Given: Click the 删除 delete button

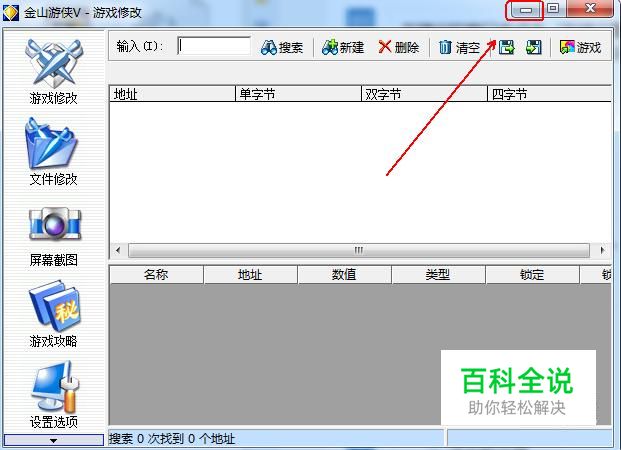Looking at the screenshot, I should tap(398, 48).
